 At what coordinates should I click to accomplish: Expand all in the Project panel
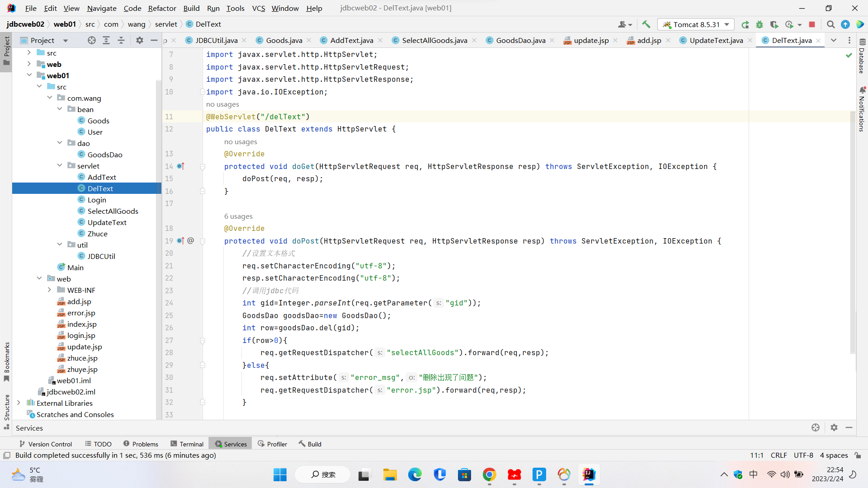click(106, 40)
